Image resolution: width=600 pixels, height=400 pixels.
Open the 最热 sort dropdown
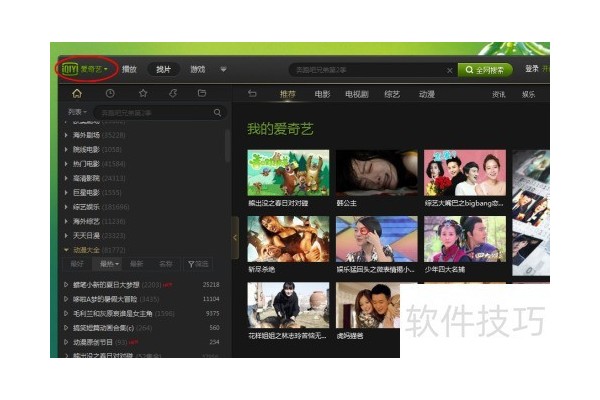click(x=109, y=264)
